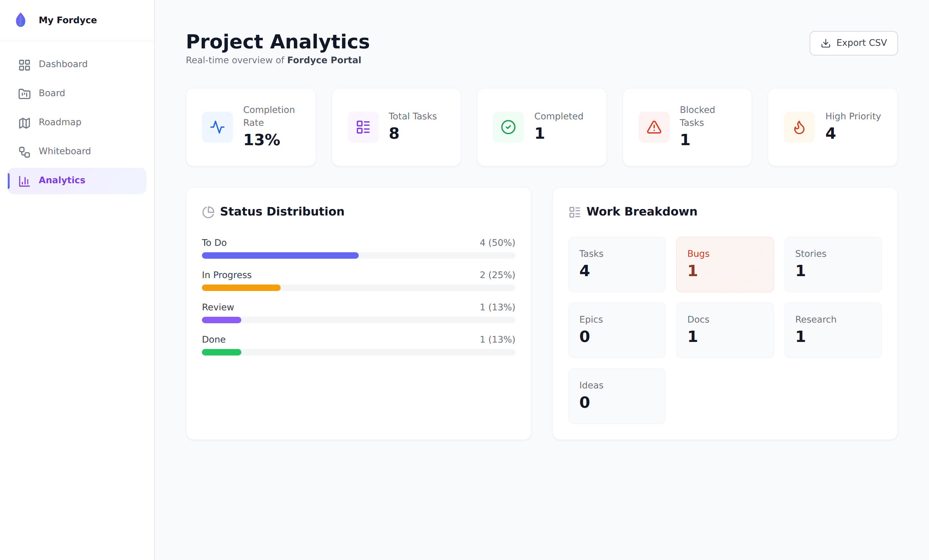
Task: Switch to the Whiteboard page
Action: tap(77, 152)
